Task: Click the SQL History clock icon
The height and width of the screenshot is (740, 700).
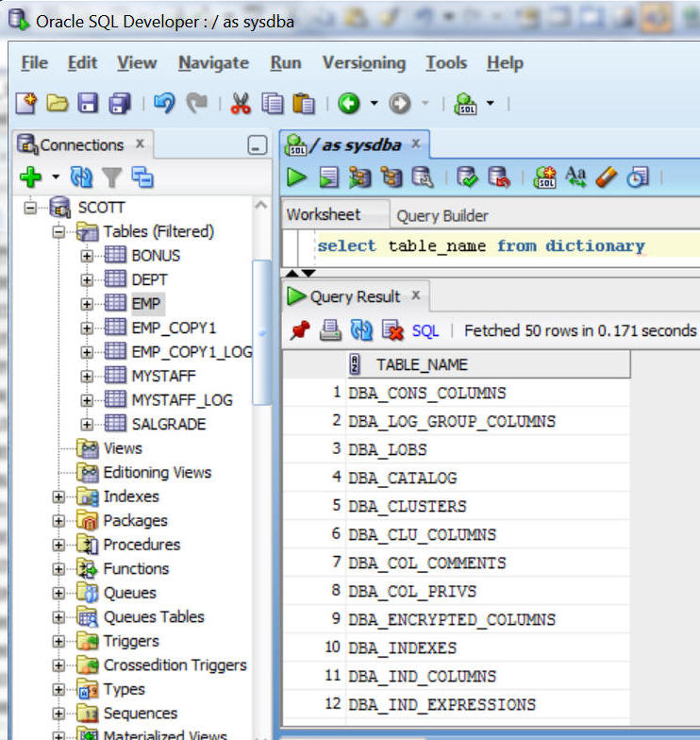Action: click(638, 177)
